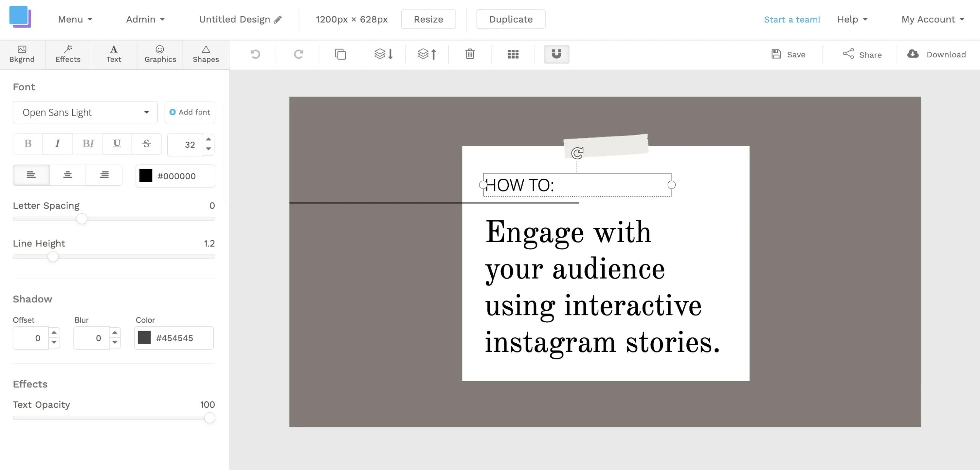Click the app logo icon
Screen dimensions: 980x470
(20, 17)
